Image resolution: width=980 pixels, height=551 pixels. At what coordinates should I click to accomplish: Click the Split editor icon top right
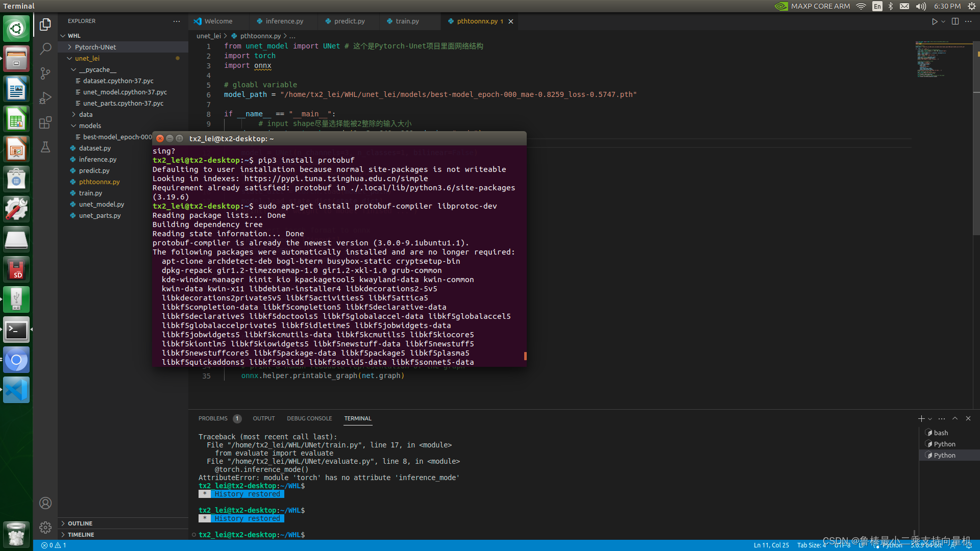(955, 21)
